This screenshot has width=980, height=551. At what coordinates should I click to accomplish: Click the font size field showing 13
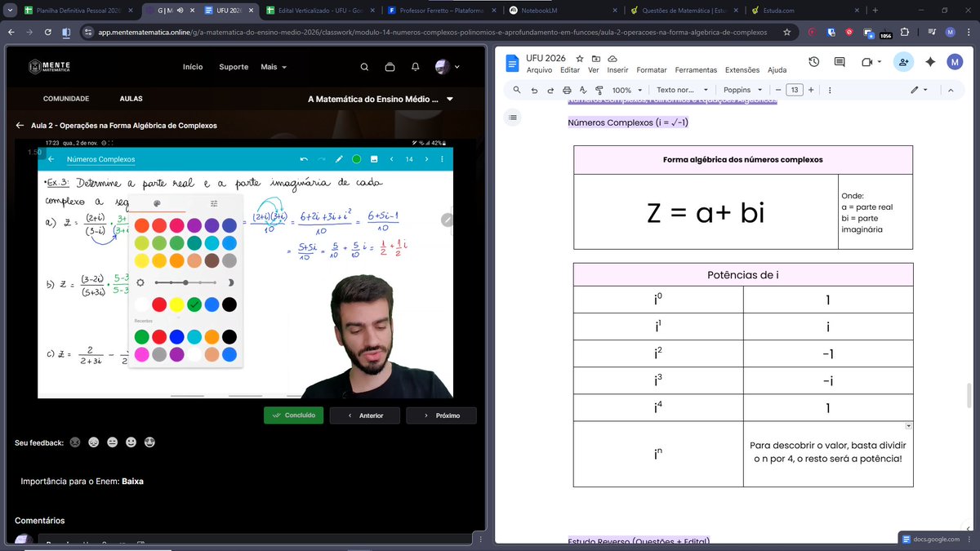coord(795,90)
